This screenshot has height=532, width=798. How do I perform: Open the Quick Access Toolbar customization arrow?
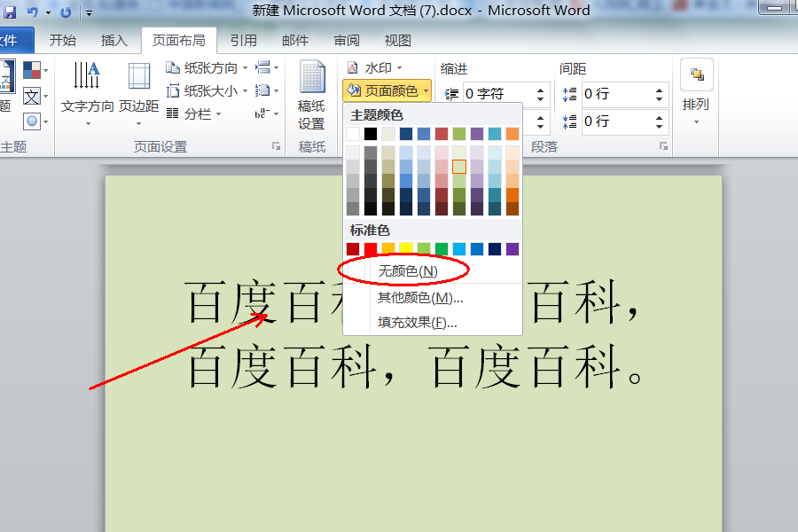pos(88,12)
